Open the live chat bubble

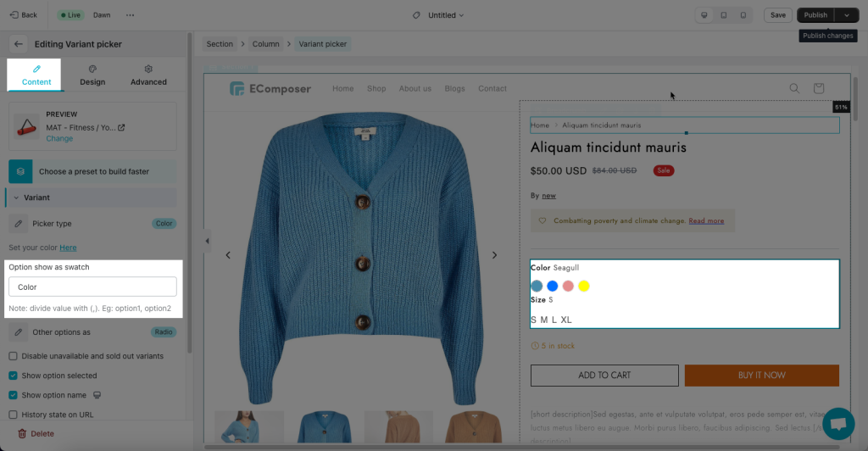click(838, 424)
